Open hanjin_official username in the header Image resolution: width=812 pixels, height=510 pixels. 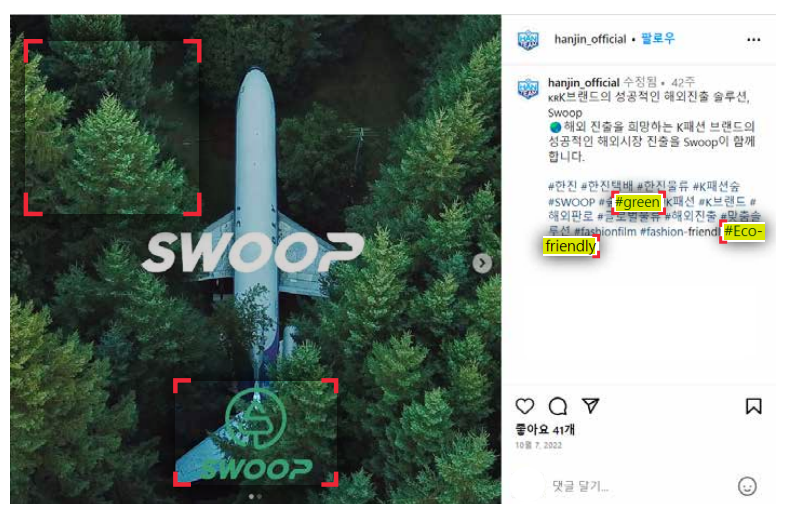point(590,39)
